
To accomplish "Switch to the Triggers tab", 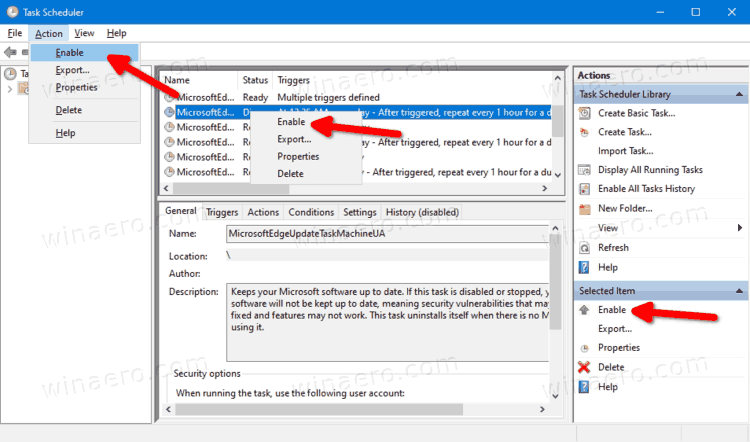I will point(222,212).
